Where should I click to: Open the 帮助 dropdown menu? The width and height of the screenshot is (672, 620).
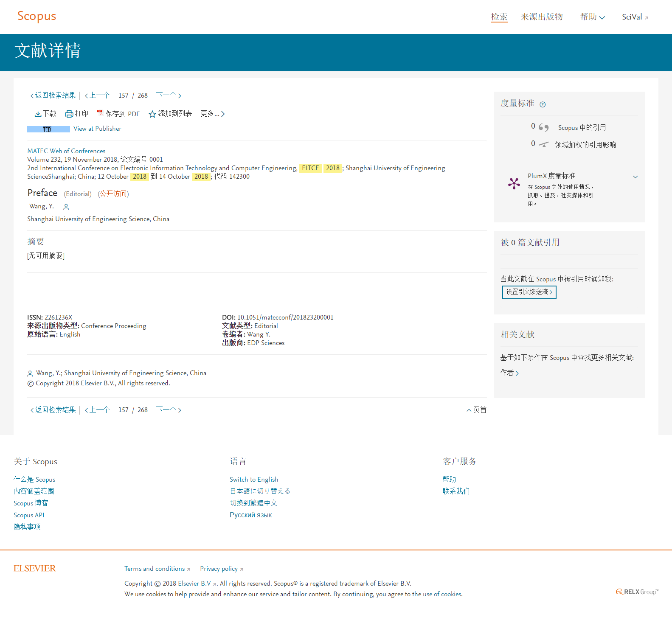(x=593, y=17)
